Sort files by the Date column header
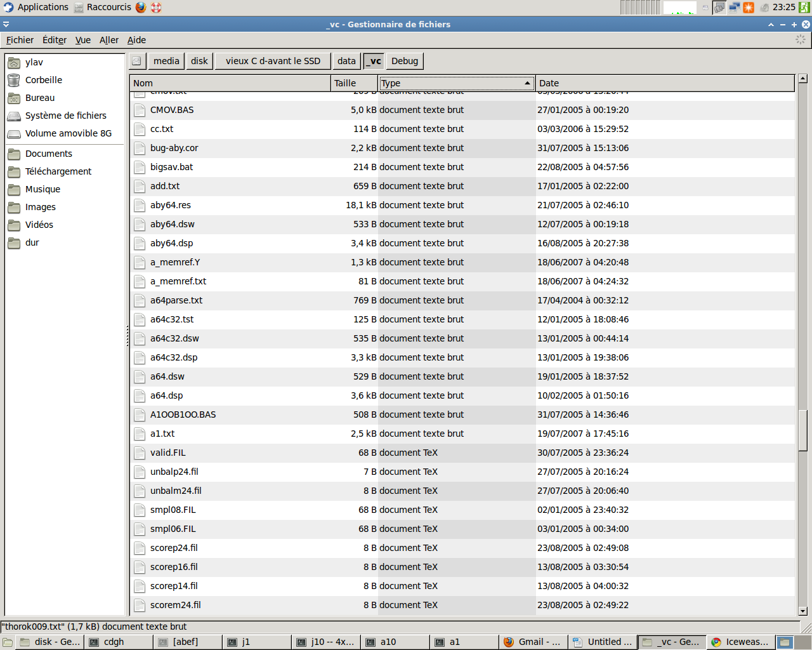The image size is (812, 650). 664,83
